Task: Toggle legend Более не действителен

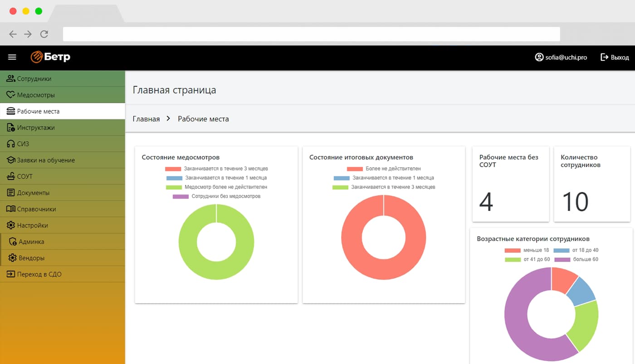Action: [x=384, y=169]
